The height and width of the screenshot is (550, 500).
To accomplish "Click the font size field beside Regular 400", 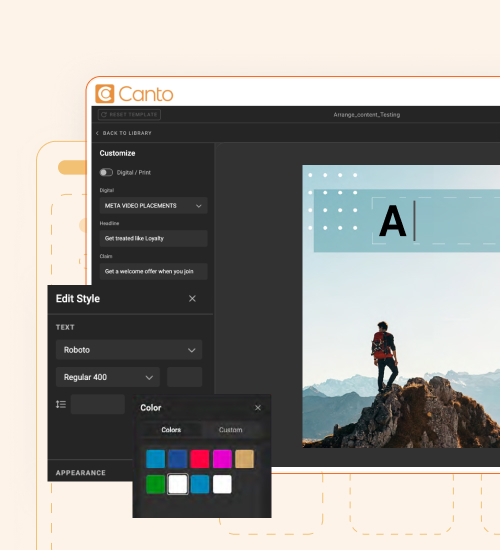I will click(185, 377).
